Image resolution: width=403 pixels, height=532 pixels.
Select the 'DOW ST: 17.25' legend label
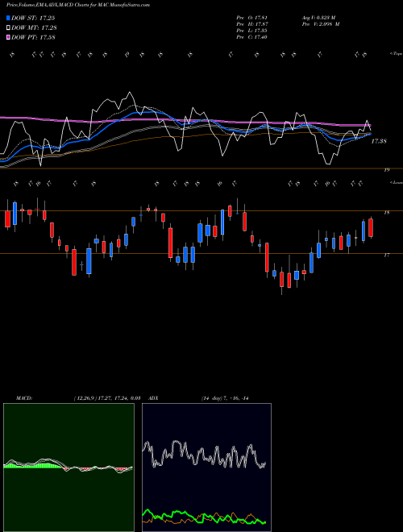pyautogui.click(x=33, y=18)
